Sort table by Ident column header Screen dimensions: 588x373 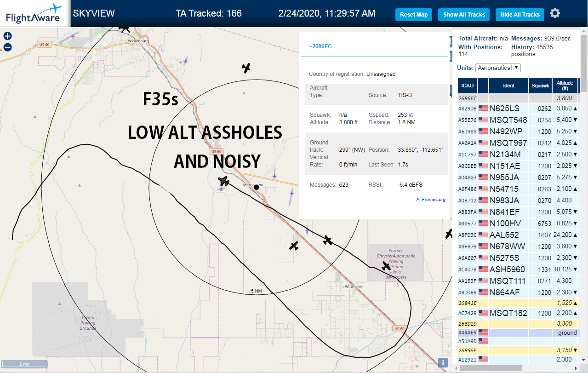click(508, 86)
